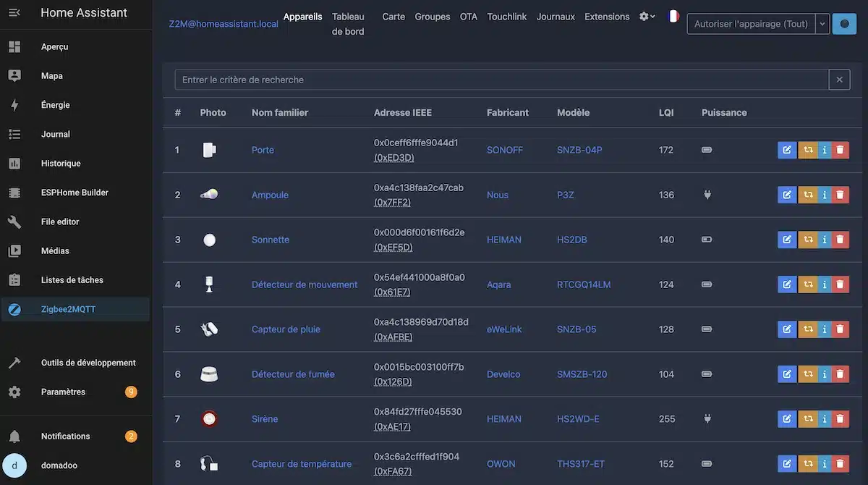This screenshot has width=868, height=485.
Task: Switch to the Carte tab
Action: [x=393, y=17]
